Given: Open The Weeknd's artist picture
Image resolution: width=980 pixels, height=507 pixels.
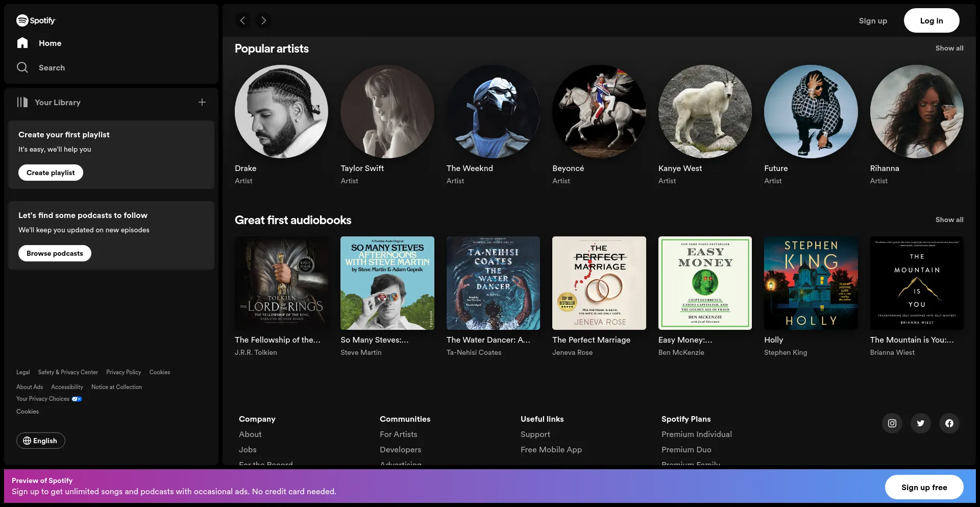Looking at the screenshot, I should [x=493, y=111].
